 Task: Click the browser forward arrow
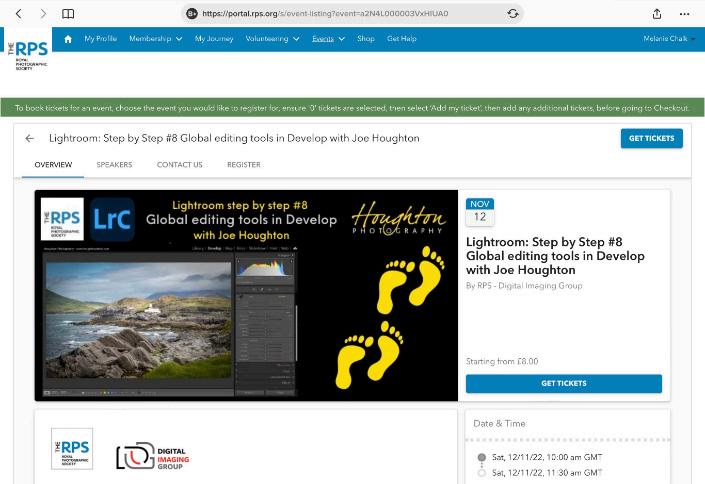point(43,13)
